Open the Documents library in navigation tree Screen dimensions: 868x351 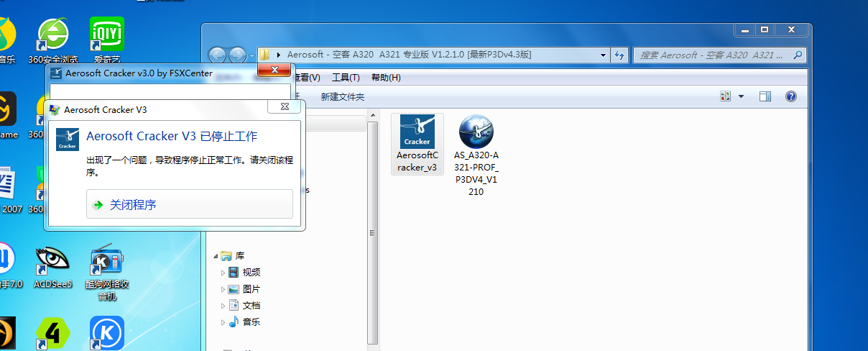(x=251, y=305)
